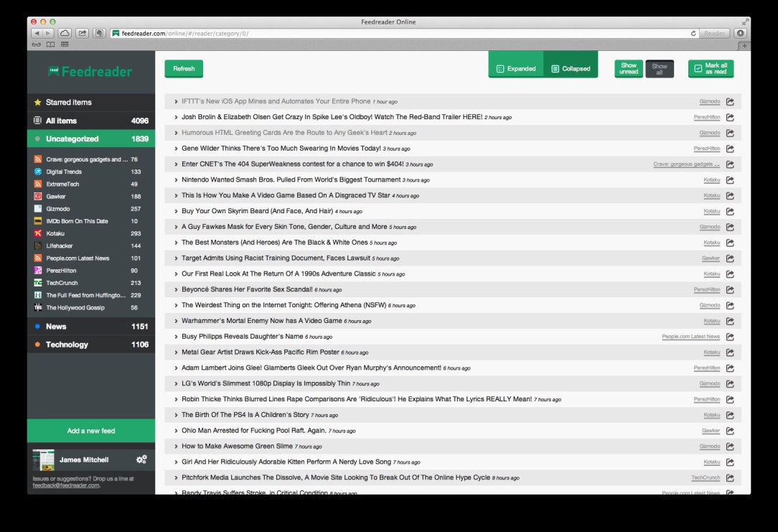Click the Kotaku feed icon in sidebar
The width and height of the screenshot is (778, 532).
pos(38,233)
